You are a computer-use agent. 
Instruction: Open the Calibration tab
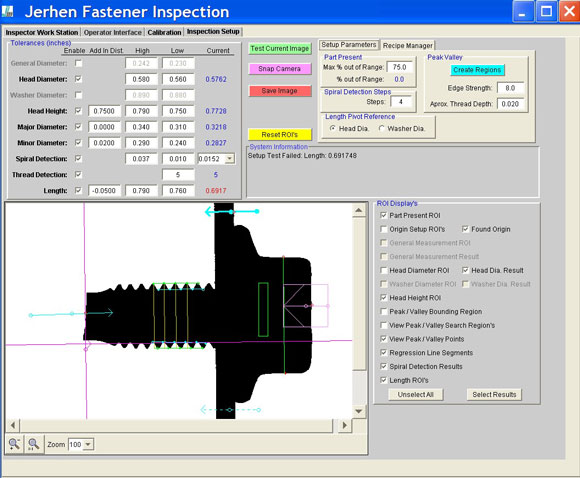click(x=164, y=33)
